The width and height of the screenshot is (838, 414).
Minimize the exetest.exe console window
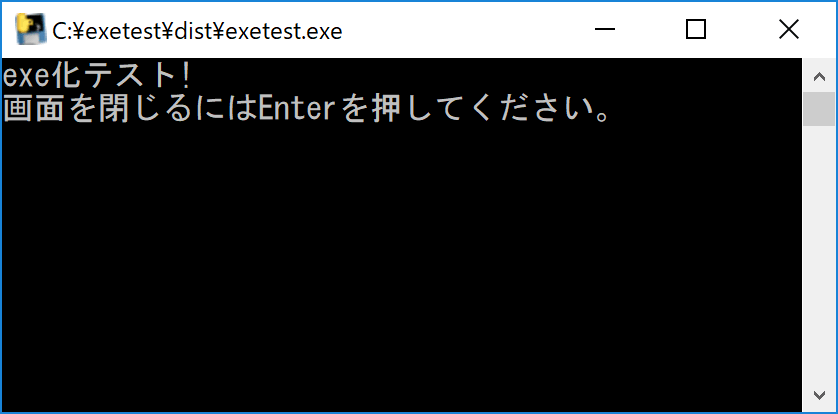(x=605, y=30)
